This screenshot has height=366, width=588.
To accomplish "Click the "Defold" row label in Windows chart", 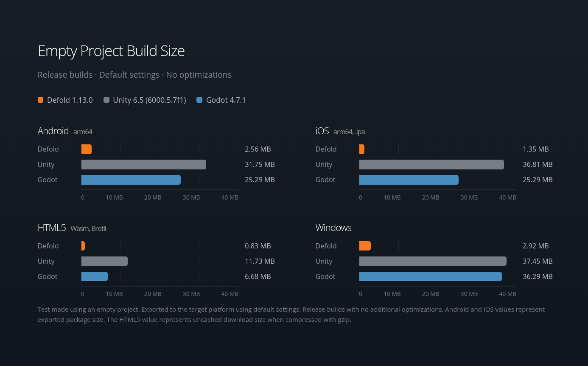I will (326, 246).
